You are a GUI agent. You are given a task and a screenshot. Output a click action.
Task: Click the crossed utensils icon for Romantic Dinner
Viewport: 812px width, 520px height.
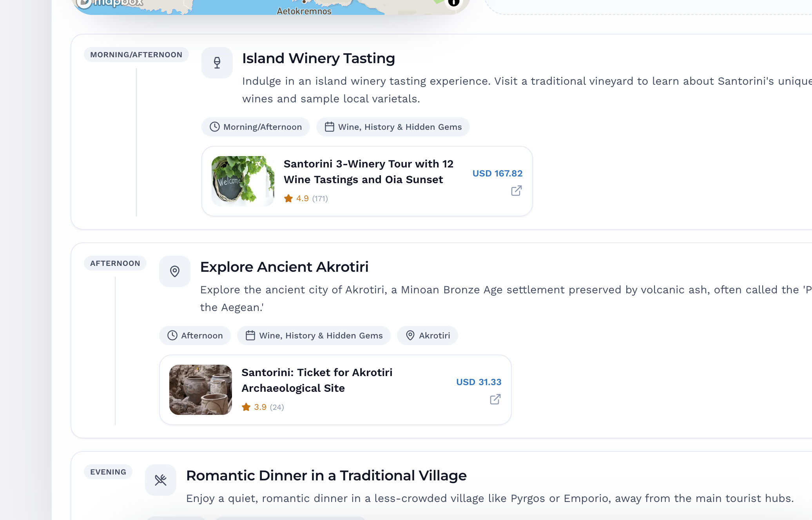click(161, 480)
